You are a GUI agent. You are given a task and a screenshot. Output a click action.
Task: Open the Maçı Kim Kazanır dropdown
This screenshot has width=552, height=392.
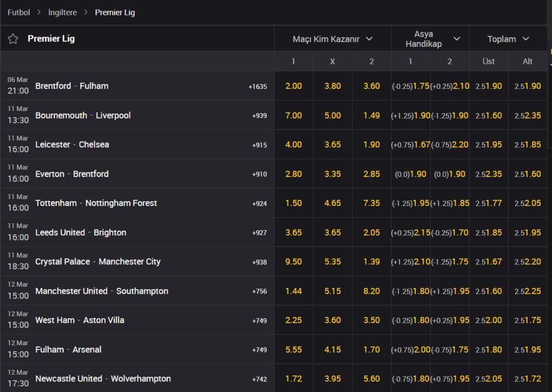(333, 39)
